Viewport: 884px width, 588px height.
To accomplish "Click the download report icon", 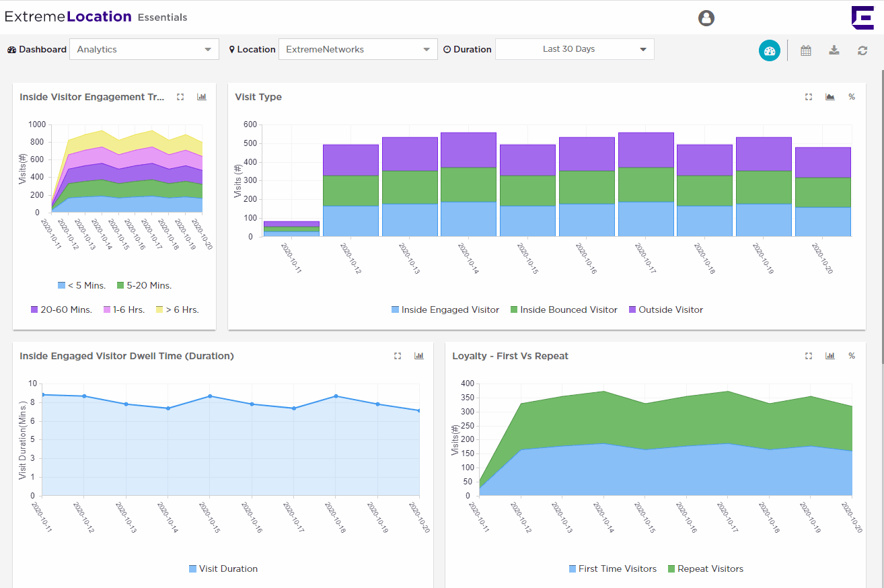I will pos(834,50).
